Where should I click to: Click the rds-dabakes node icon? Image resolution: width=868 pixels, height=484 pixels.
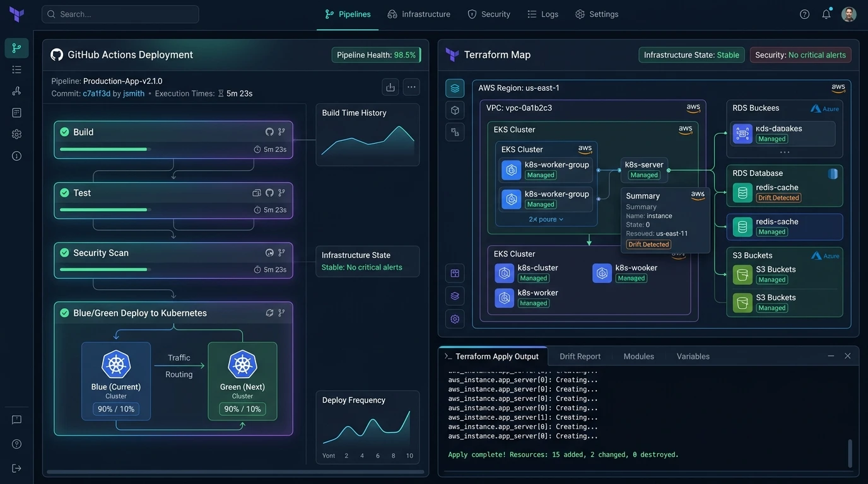click(742, 133)
